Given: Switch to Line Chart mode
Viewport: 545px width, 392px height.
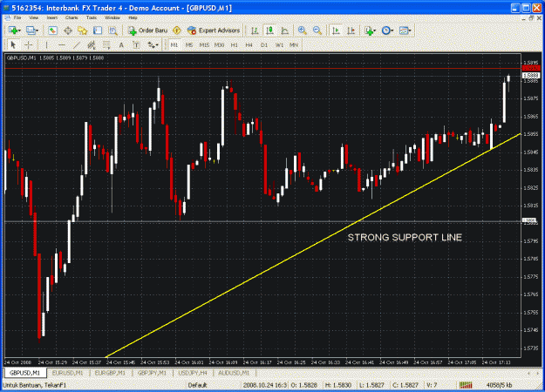Looking at the screenshot, I should [284, 30].
